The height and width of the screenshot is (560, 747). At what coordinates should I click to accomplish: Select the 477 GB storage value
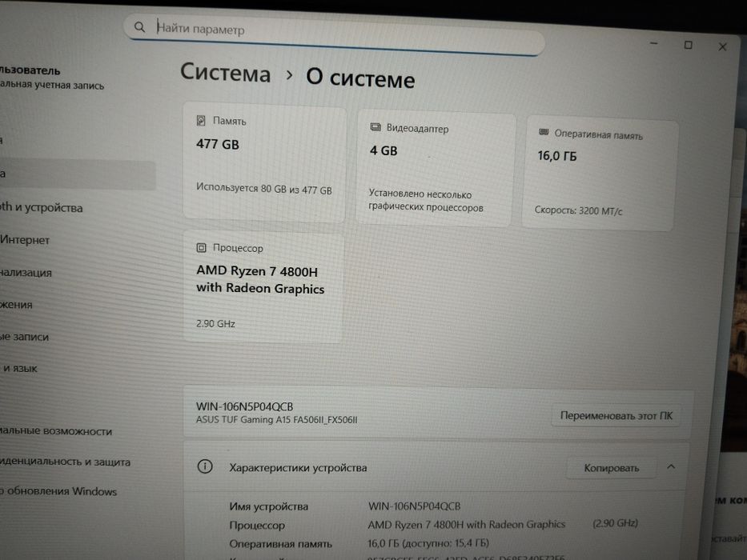[x=218, y=144]
